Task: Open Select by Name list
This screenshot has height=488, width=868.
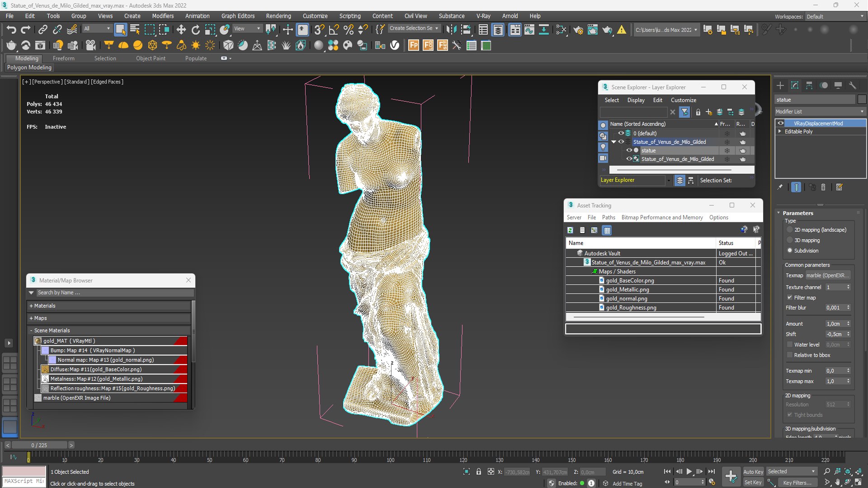Action: [135, 30]
